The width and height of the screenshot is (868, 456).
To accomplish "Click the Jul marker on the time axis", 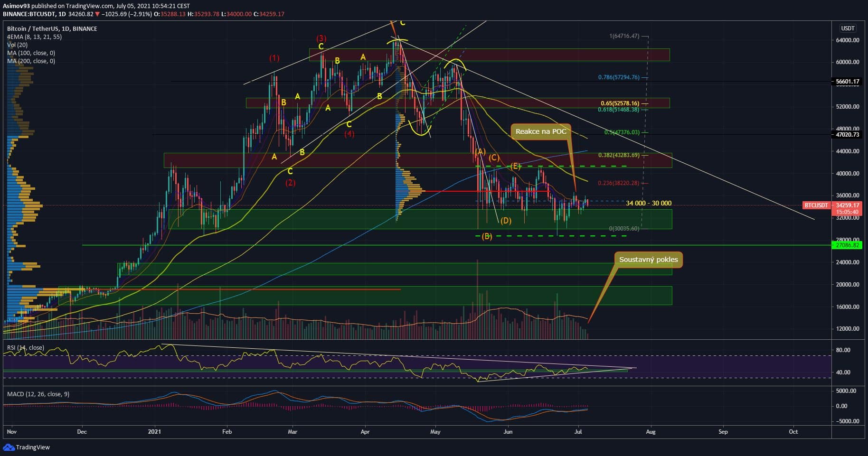I will (578, 432).
